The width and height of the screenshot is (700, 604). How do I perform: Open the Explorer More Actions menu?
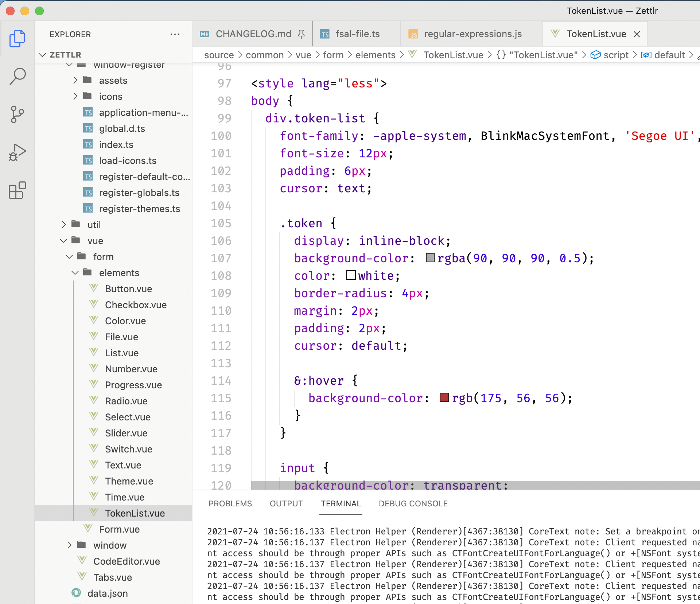click(175, 34)
